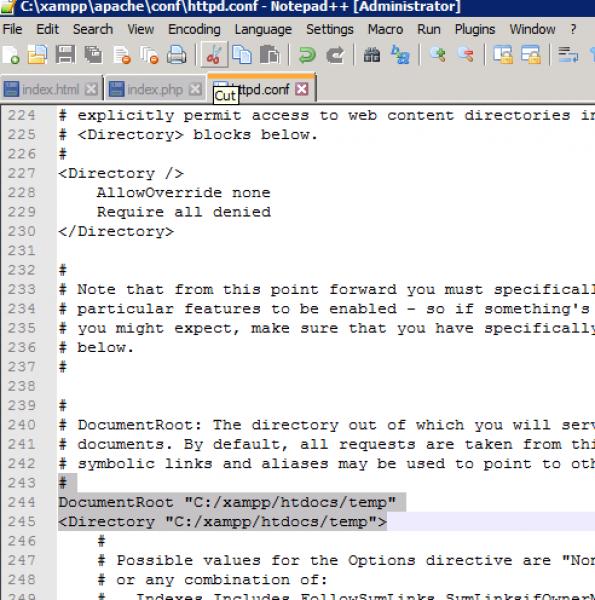Open Find with the binoculars icon
Viewport: 595px width, 600px height.
[372, 55]
